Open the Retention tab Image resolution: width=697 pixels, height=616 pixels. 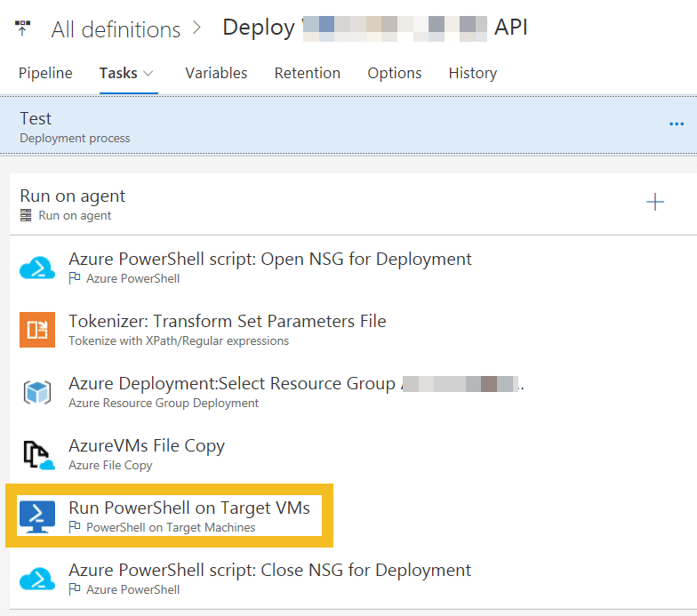click(x=308, y=73)
